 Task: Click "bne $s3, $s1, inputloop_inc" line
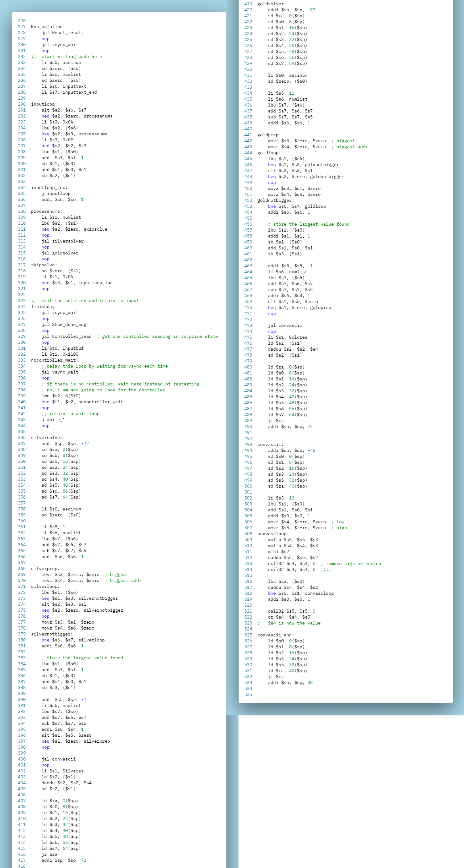pos(77,283)
